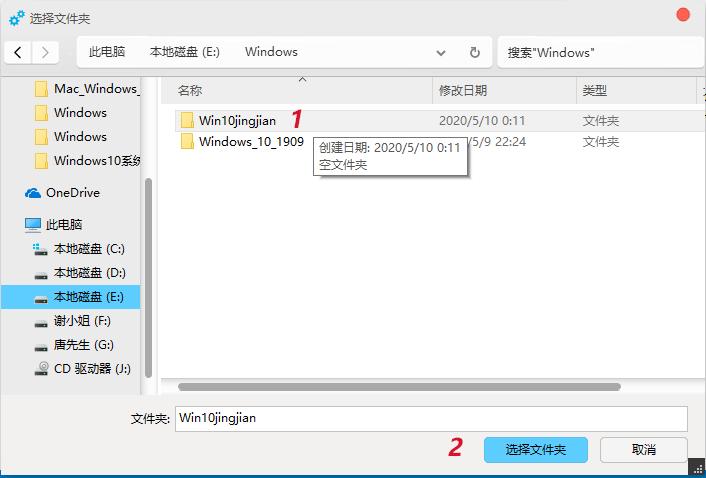Viewport: 706px width, 478px height.
Task: Click the OneDrive cloud icon
Action: point(33,193)
